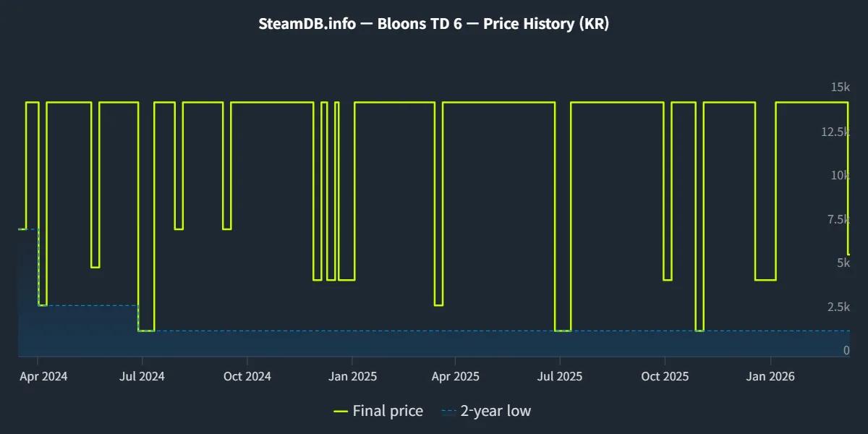Click the dashed blue 2-year low legend icon
This screenshot has height=434, width=868.
click(x=448, y=412)
